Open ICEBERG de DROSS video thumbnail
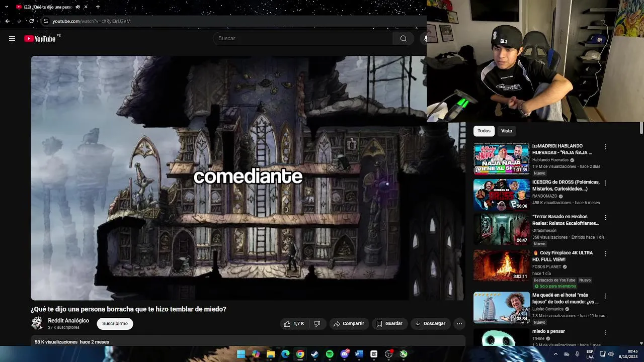 501,195
